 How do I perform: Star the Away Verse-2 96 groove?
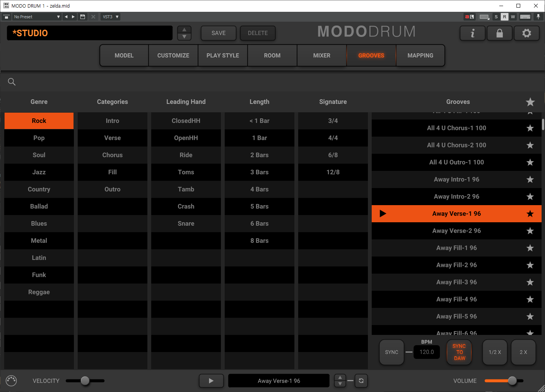(530, 231)
